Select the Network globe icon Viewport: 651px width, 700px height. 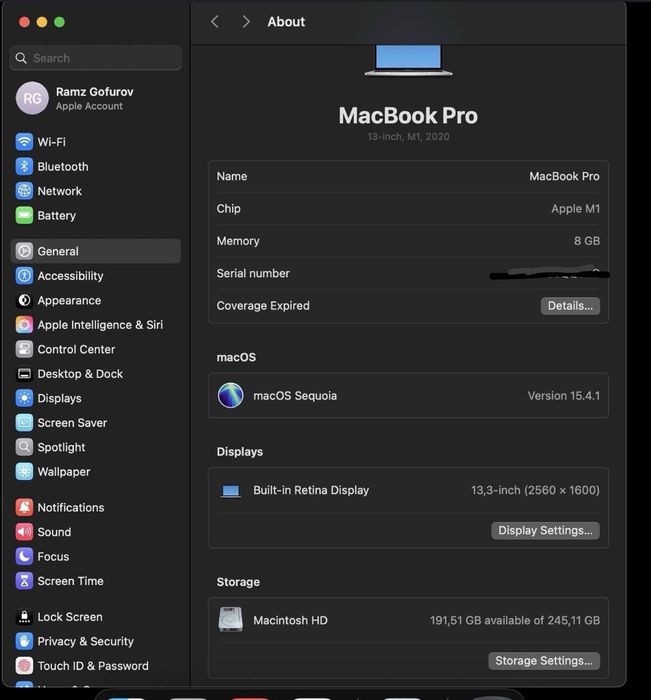(24, 191)
